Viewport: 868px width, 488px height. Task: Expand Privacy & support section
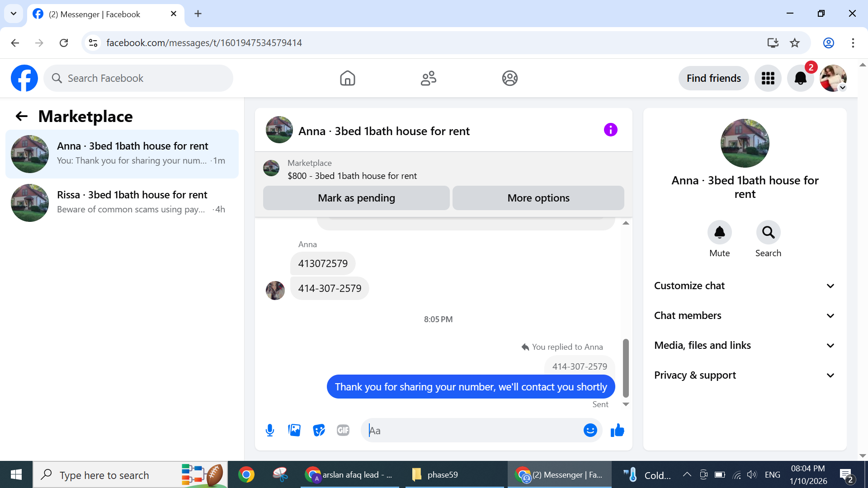coord(745,375)
